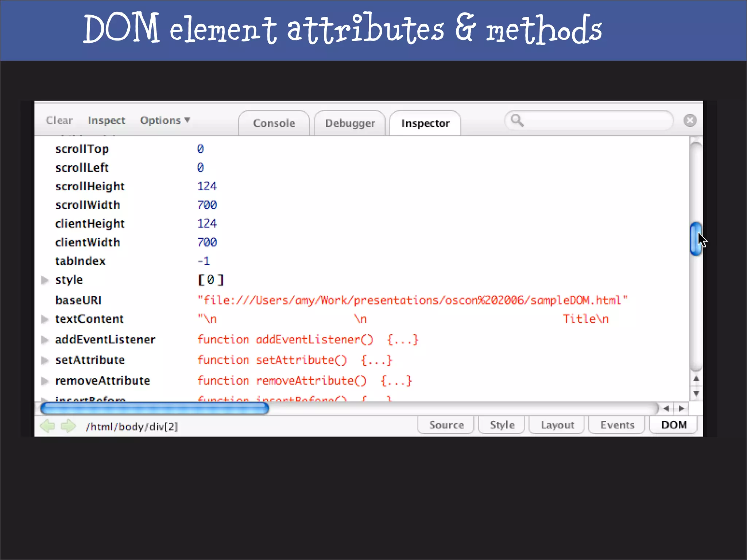Select the scrollLeft property name
This screenshot has height=560, width=747.
82,168
